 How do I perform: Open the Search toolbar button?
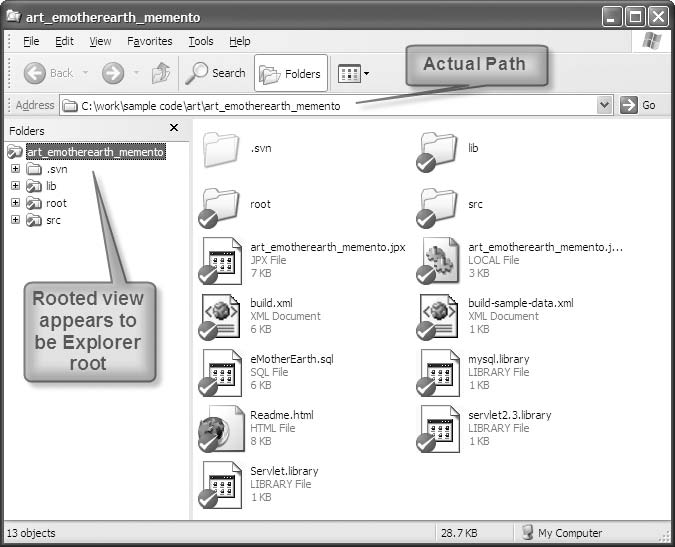[x=216, y=73]
